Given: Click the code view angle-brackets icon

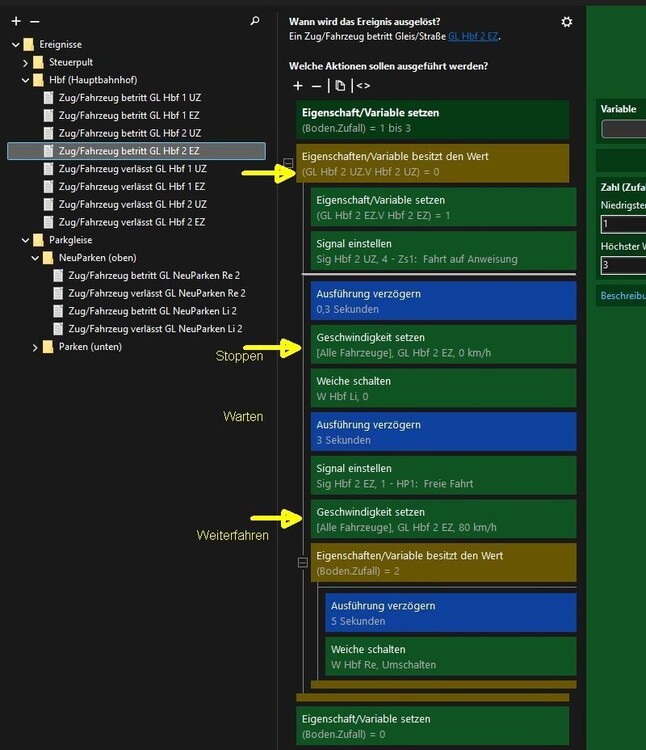Looking at the screenshot, I should coord(363,86).
